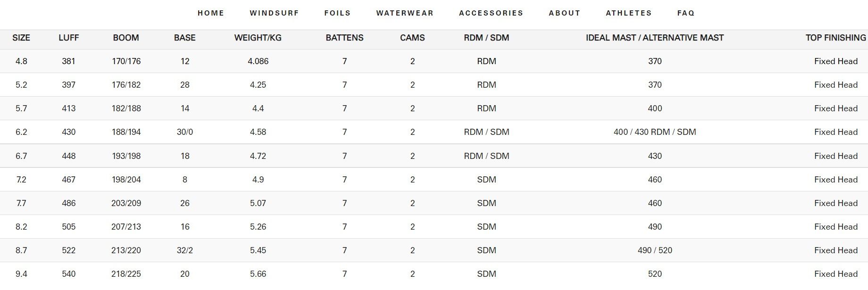The height and width of the screenshot is (290, 868).
Task: Open the ACCESSORIES menu item
Action: tap(491, 13)
